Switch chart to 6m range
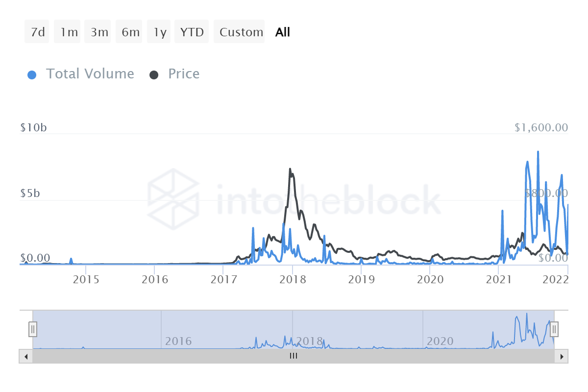Viewport: 588px width, 392px height. [130, 32]
